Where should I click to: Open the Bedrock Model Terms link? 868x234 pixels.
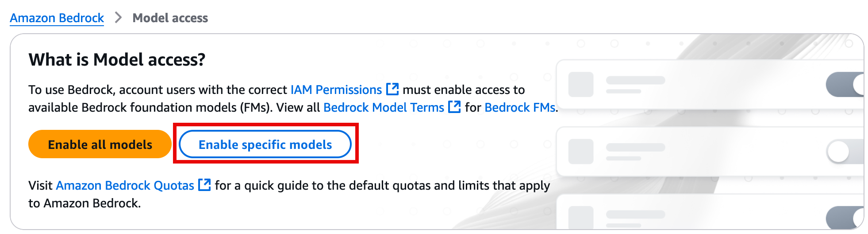384,107
